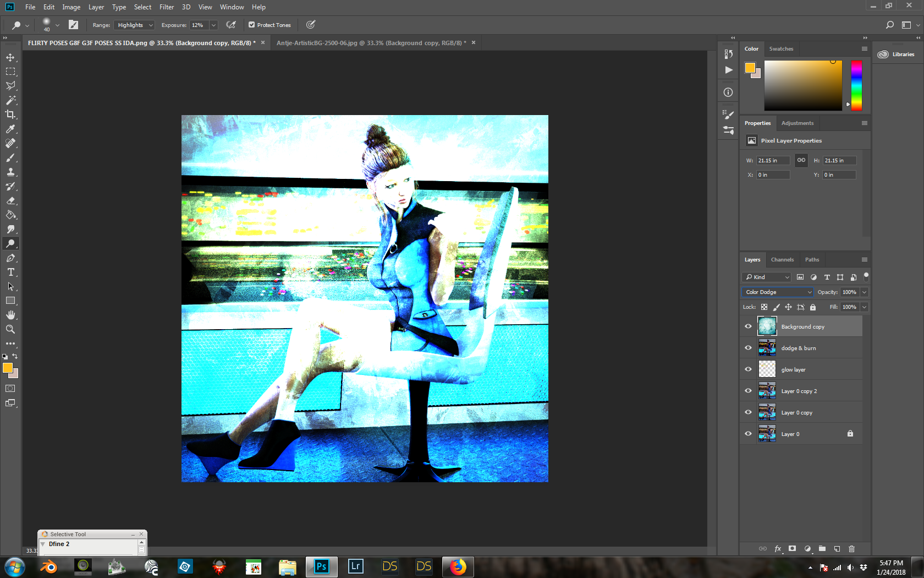Switch to the Channels tab
This screenshot has height=578, width=924.
(782, 259)
